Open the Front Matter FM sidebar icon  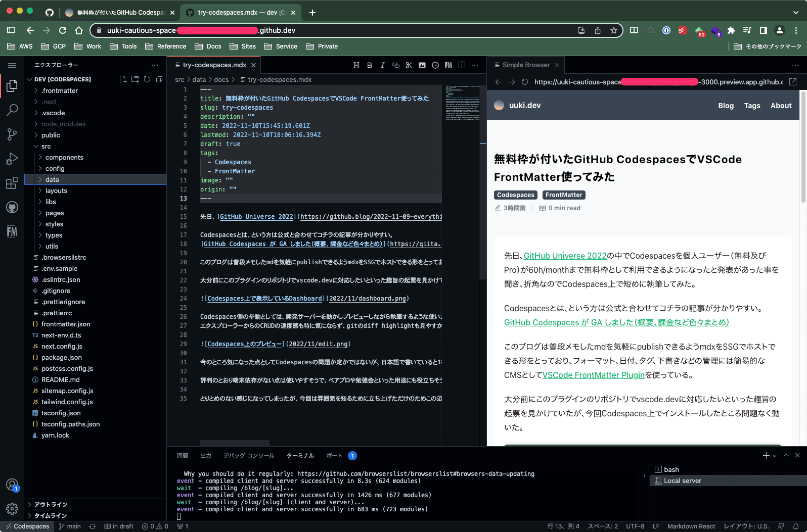[x=12, y=231]
